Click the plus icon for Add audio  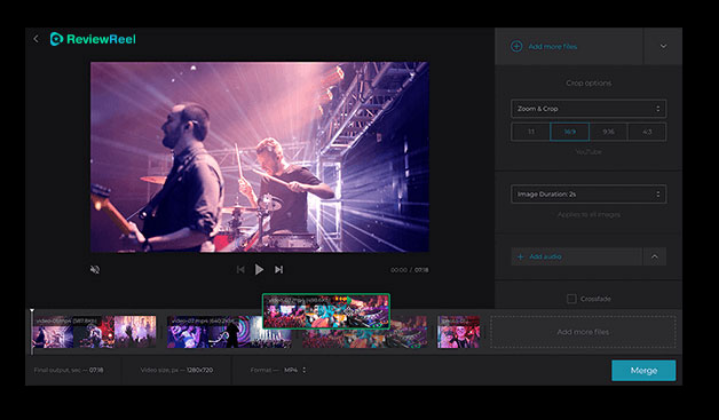[x=520, y=257]
